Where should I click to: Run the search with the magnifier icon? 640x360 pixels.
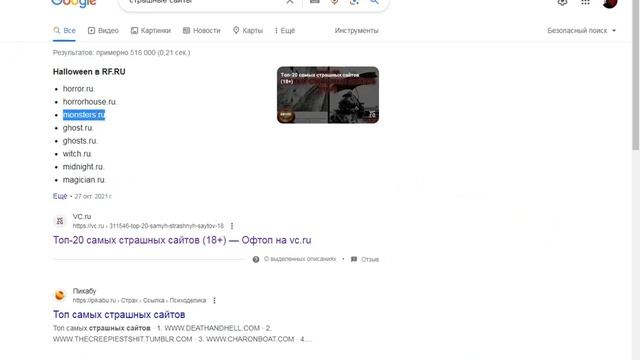[x=374, y=2]
